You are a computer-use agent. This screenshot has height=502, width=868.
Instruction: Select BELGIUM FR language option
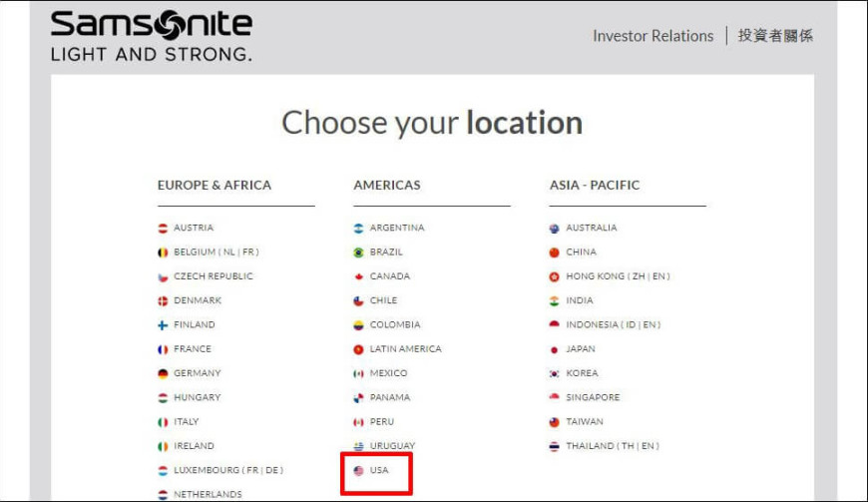click(247, 251)
